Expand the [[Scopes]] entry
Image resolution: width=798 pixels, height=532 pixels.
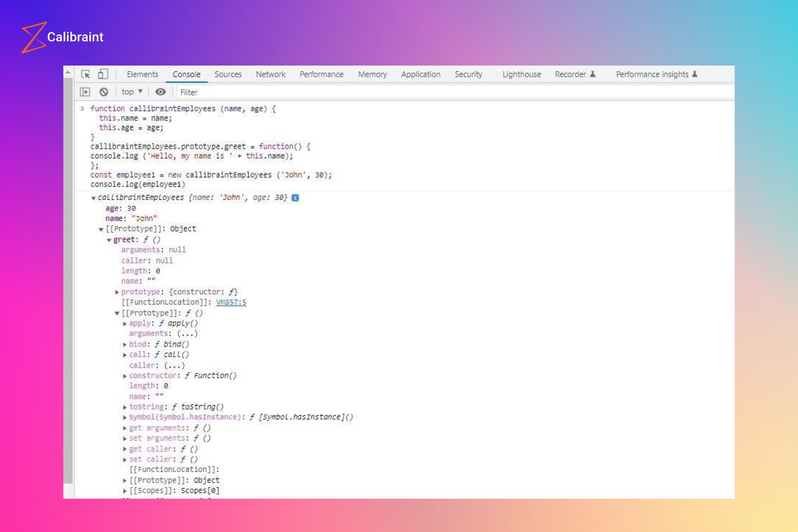[x=125, y=491]
